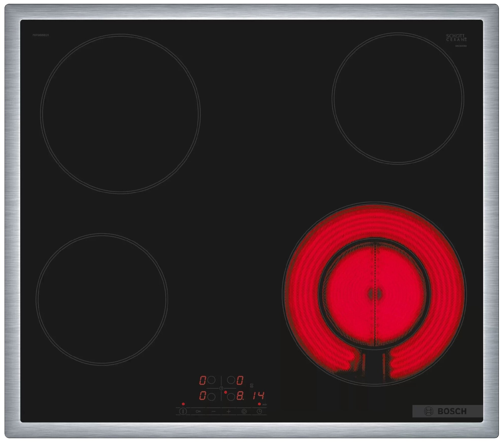
Task: Tap the hourglass kitchen timer indicator
Action: (252, 386)
